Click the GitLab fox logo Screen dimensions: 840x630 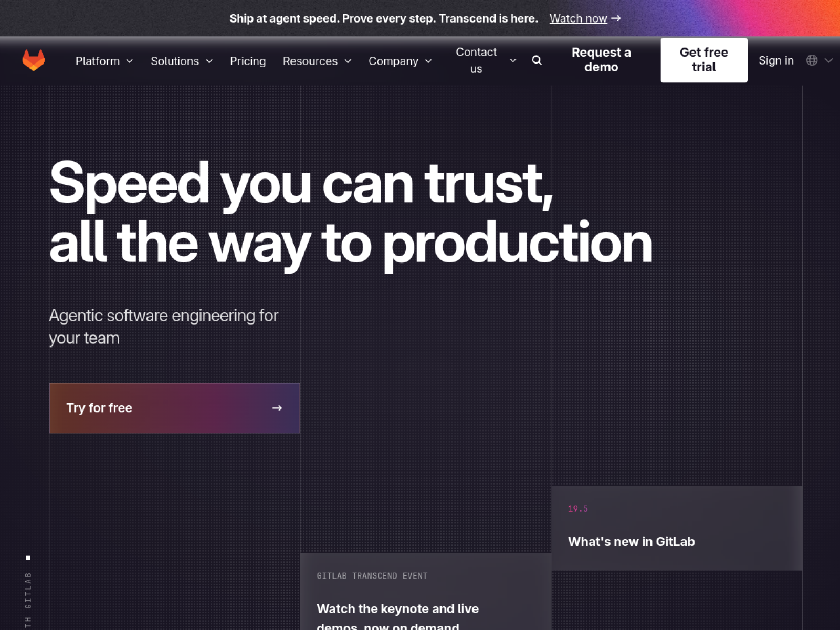point(34,60)
